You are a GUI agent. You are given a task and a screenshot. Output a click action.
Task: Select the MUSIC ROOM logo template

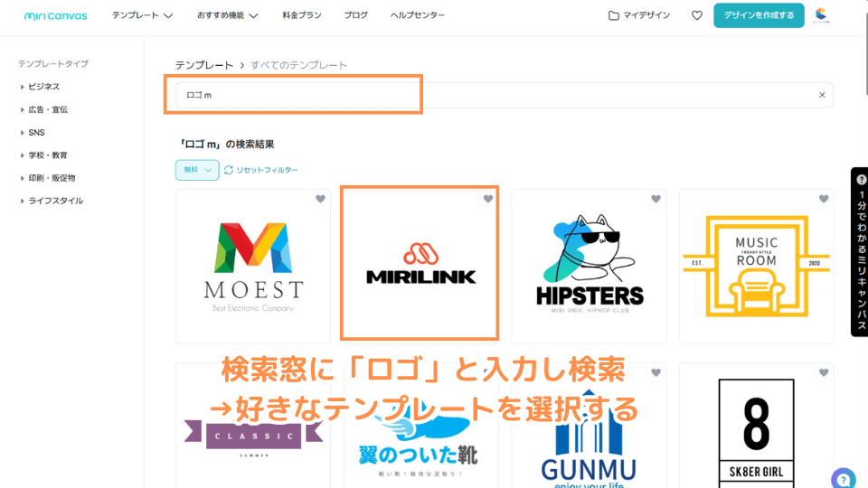(756, 267)
